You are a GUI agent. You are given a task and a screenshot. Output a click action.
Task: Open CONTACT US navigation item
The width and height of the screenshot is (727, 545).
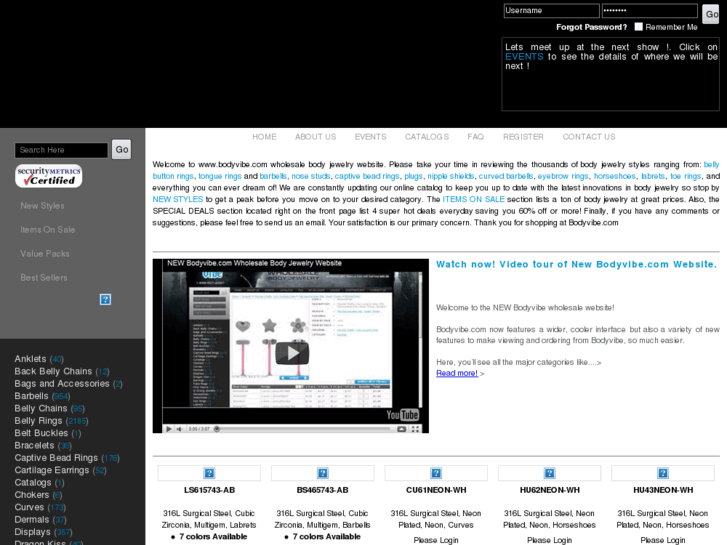pyautogui.click(x=589, y=137)
